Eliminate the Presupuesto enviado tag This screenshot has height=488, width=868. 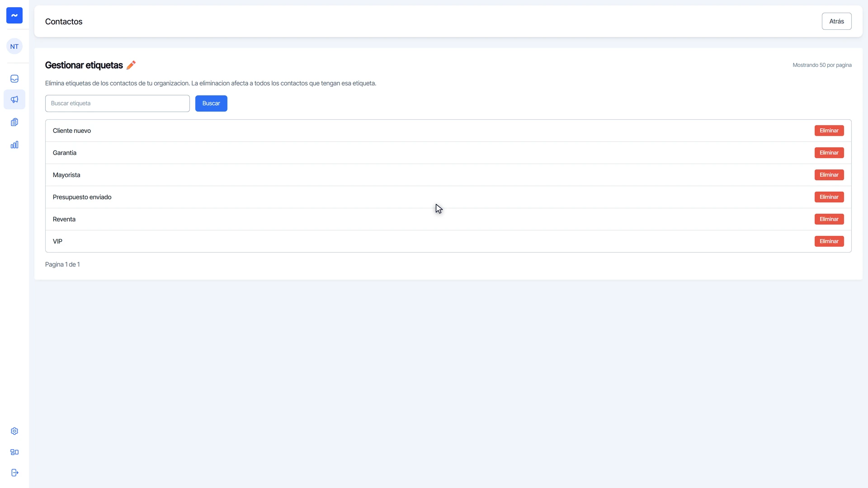point(829,197)
